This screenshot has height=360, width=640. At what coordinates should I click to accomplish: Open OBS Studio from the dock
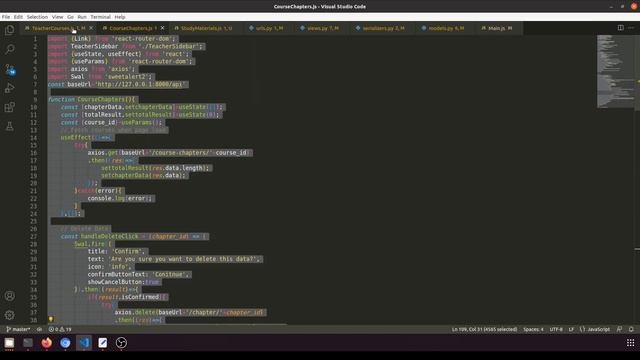(121, 343)
